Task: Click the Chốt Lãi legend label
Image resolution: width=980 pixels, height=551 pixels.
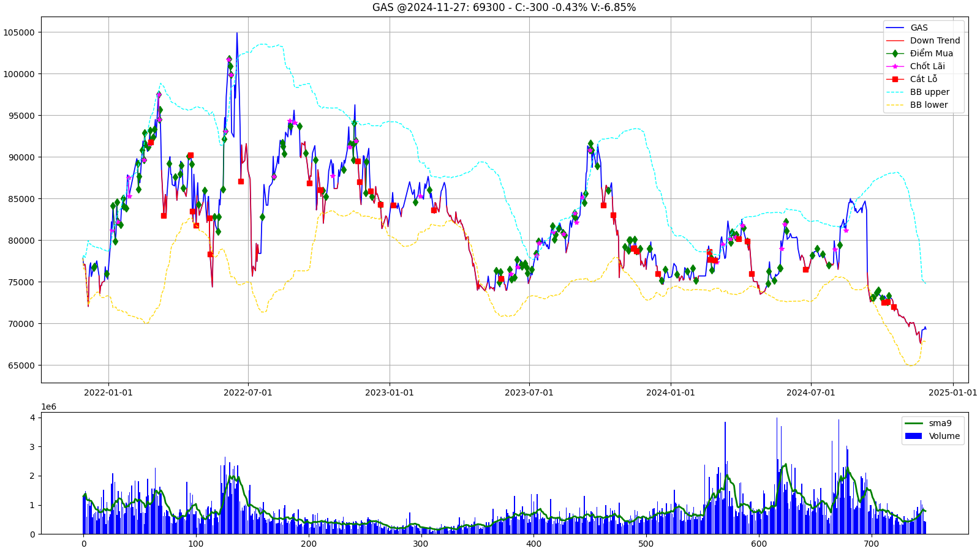Action: tap(927, 66)
